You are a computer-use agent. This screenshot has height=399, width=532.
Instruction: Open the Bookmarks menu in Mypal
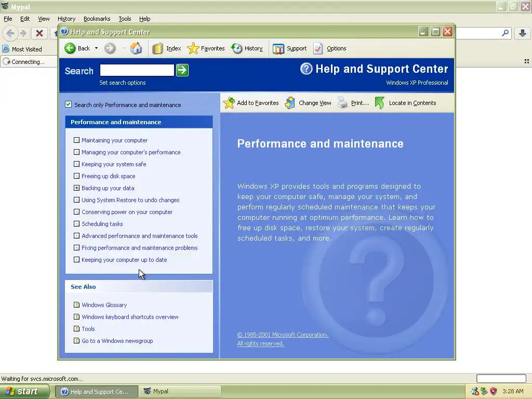tap(97, 19)
